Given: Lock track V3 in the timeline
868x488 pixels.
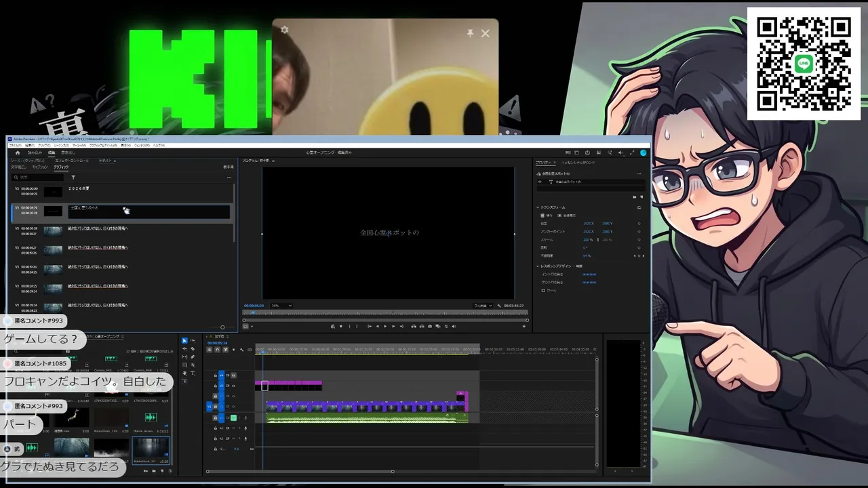Looking at the screenshot, I should click(x=216, y=386).
